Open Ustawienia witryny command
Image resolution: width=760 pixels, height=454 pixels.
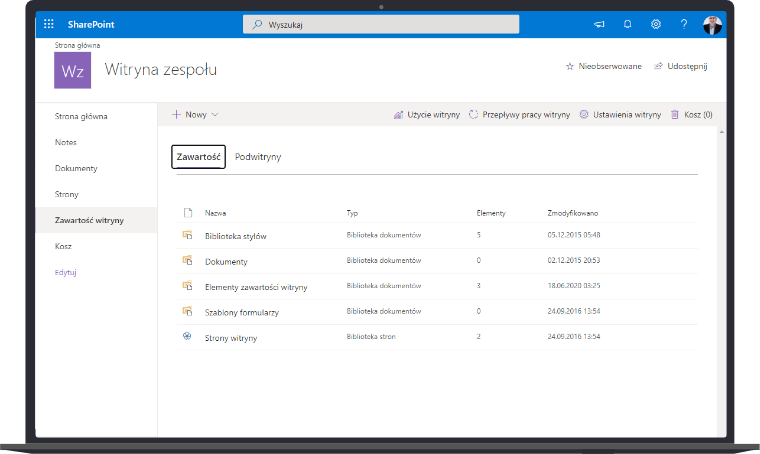click(x=627, y=115)
